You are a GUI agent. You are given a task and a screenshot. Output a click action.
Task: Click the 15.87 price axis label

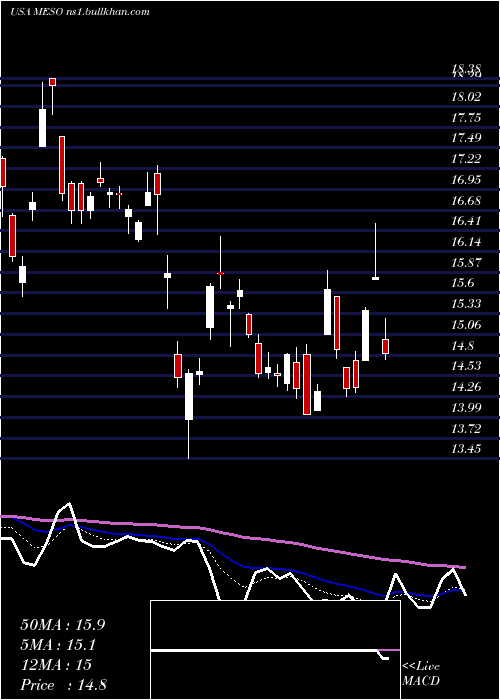466,262
